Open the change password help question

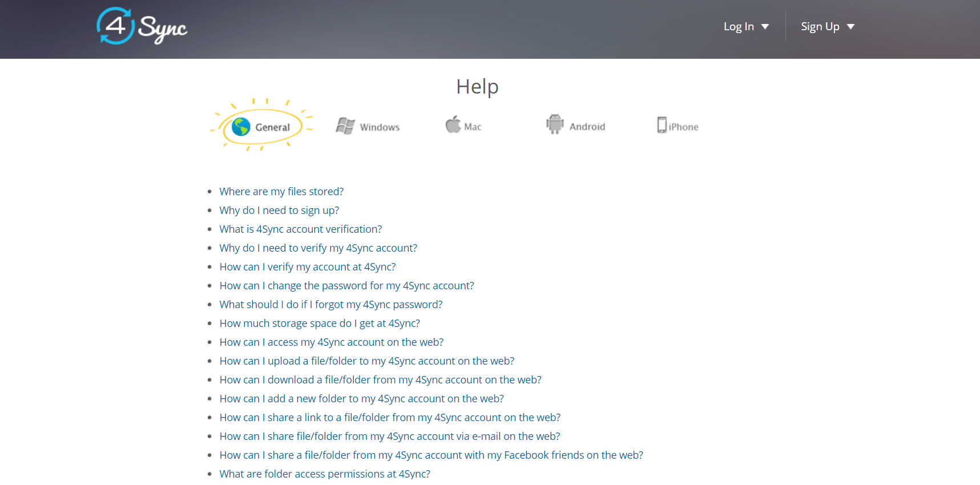click(x=347, y=286)
